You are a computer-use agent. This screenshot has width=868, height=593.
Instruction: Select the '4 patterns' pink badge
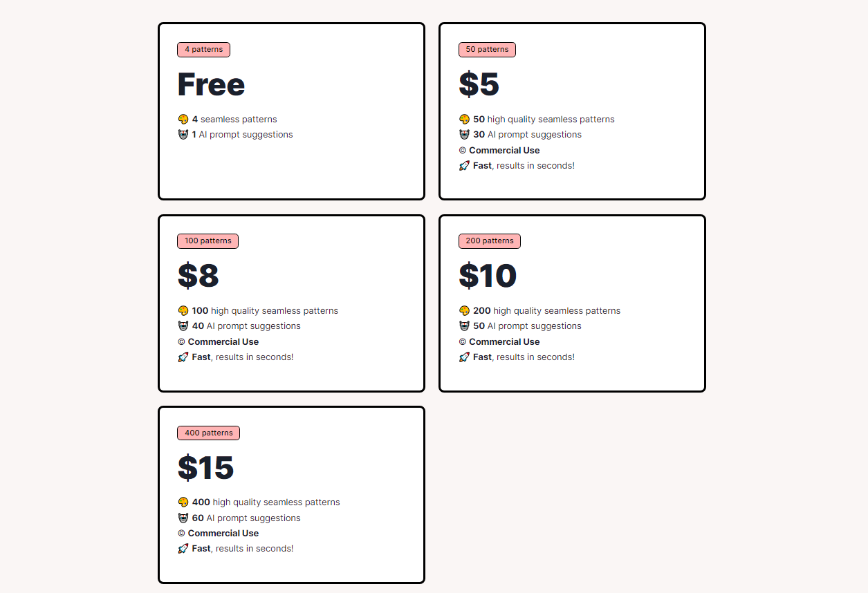pyautogui.click(x=204, y=50)
